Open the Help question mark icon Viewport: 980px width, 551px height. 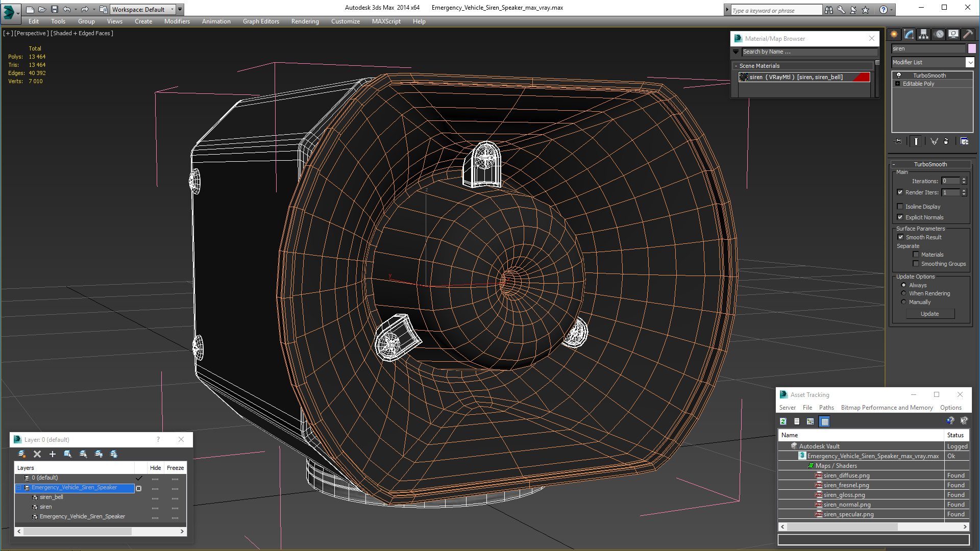(884, 10)
